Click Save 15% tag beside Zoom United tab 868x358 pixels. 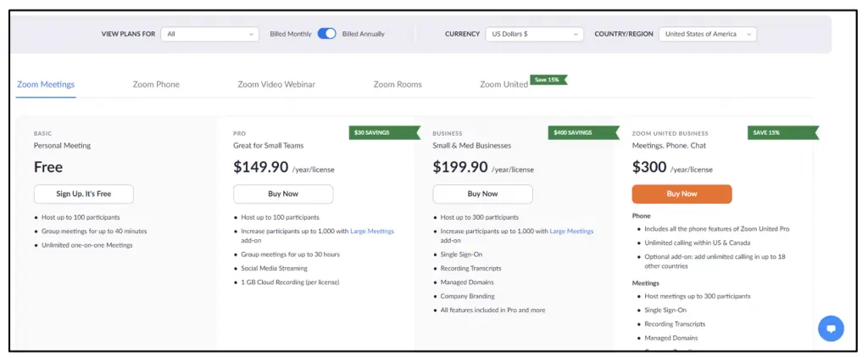coord(548,80)
